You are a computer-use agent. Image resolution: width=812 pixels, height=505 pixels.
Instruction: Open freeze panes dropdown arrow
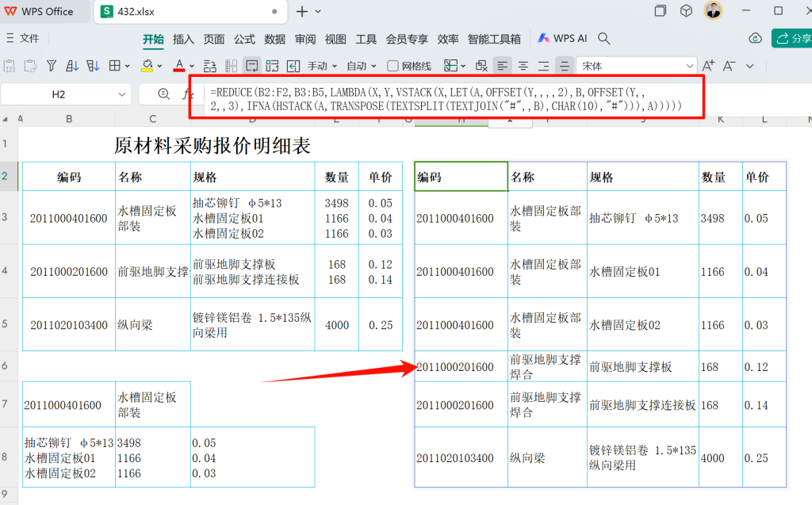tap(463, 66)
